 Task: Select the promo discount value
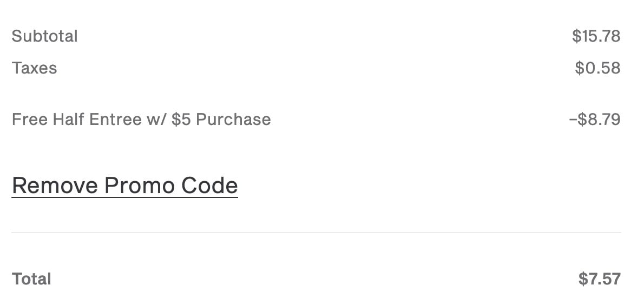click(x=594, y=119)
